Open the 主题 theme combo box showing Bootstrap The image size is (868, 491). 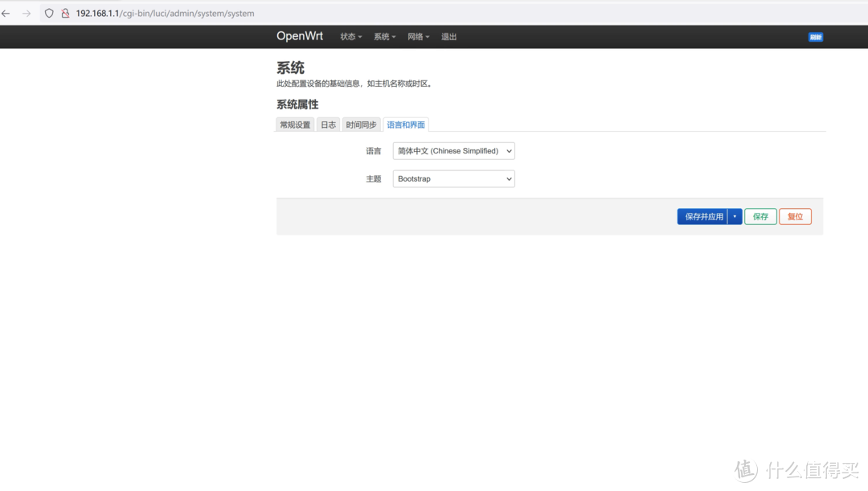point(452,178)
